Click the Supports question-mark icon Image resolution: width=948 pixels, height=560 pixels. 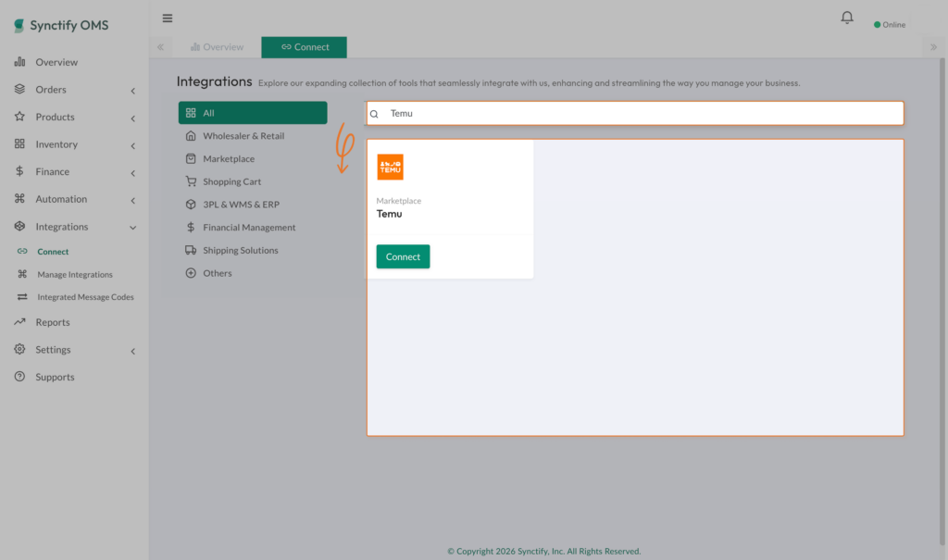tap(20, 376)
